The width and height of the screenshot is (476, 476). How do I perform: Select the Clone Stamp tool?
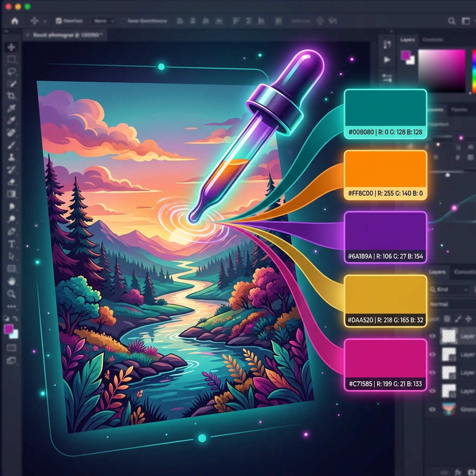coord(11,157)
